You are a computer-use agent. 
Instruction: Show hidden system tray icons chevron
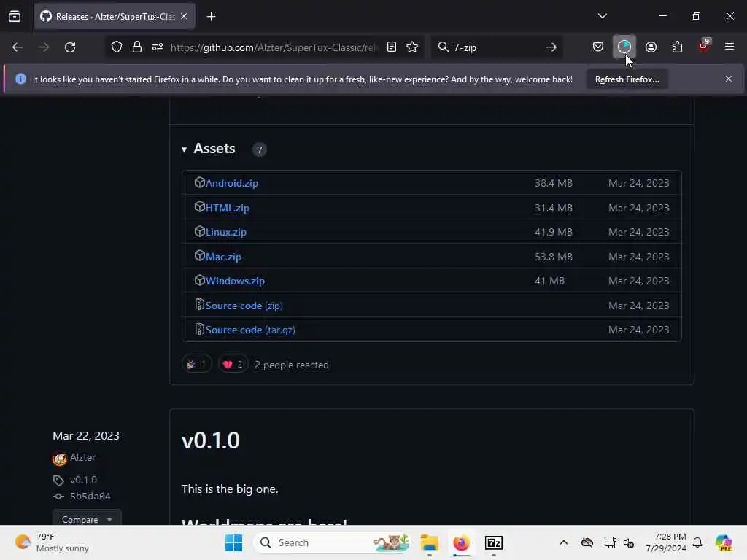(564, 542)
